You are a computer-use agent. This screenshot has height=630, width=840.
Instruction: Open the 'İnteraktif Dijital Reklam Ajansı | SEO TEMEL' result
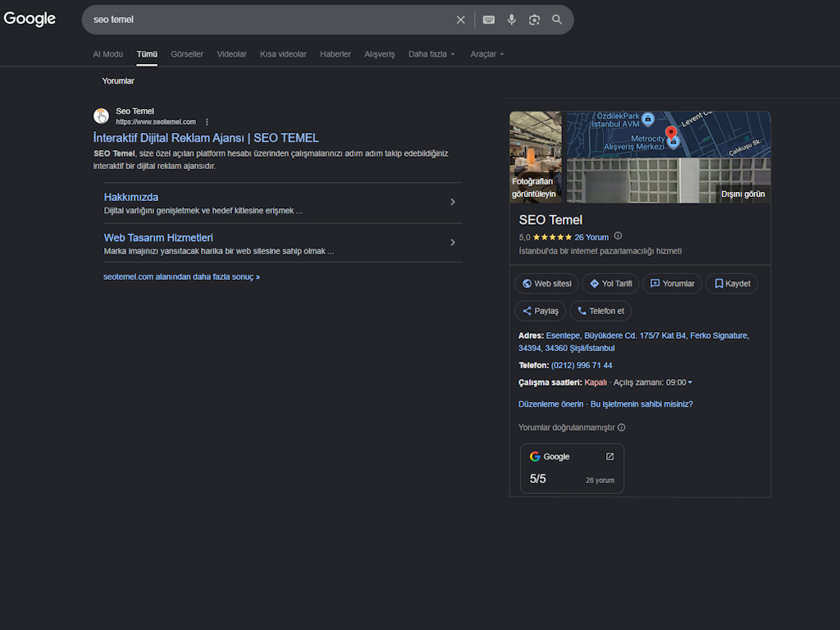tap(206, 138)
